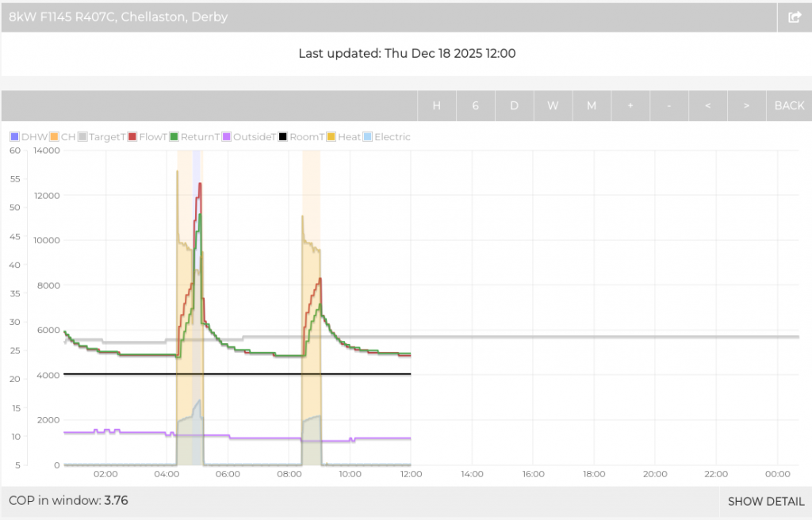Zoom out with the minus button
This screenshot has width=812, height=520.
[669, 105]
